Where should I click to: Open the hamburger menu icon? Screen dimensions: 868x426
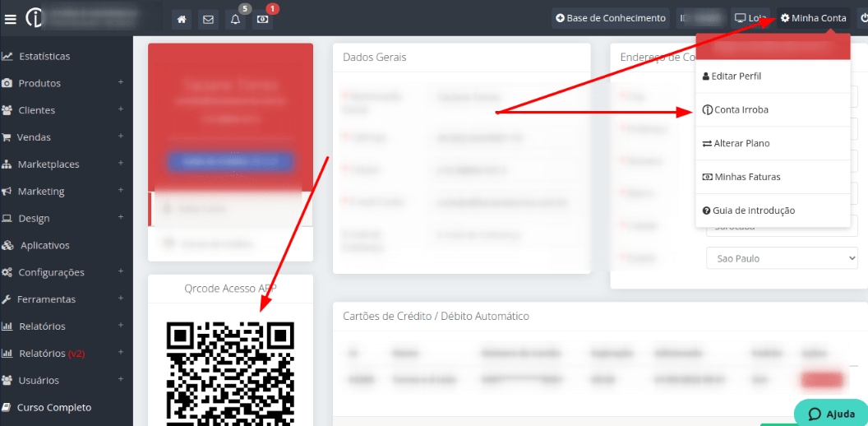coord(11,19)
